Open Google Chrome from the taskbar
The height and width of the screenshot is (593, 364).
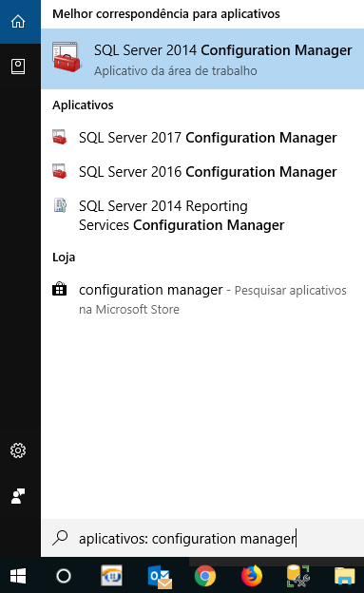point(205,576)
